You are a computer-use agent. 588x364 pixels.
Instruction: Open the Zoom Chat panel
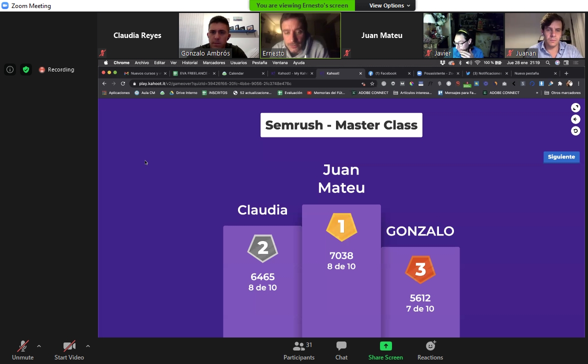[341, 350]
